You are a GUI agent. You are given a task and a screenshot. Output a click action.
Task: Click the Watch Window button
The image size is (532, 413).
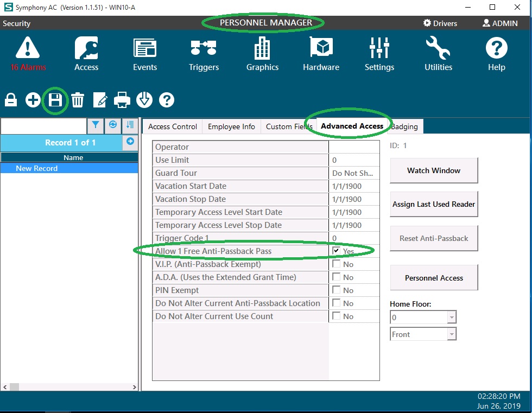[x=434, y=170]
